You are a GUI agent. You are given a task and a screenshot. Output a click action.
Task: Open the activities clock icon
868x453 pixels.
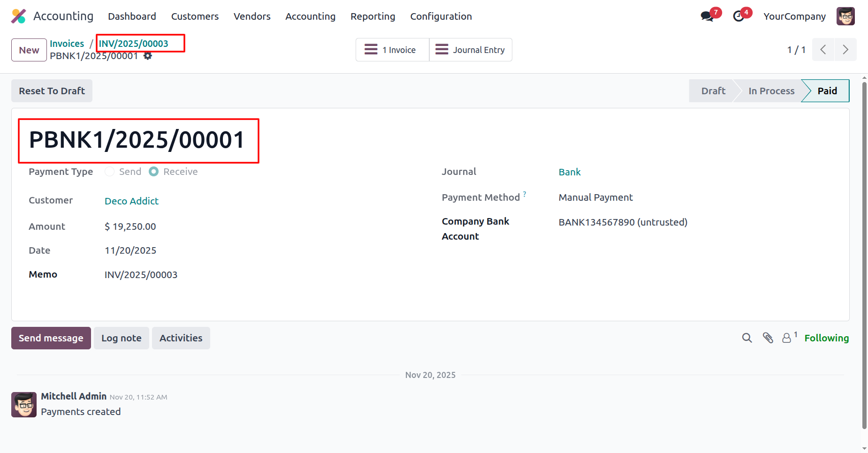[739, 16]
